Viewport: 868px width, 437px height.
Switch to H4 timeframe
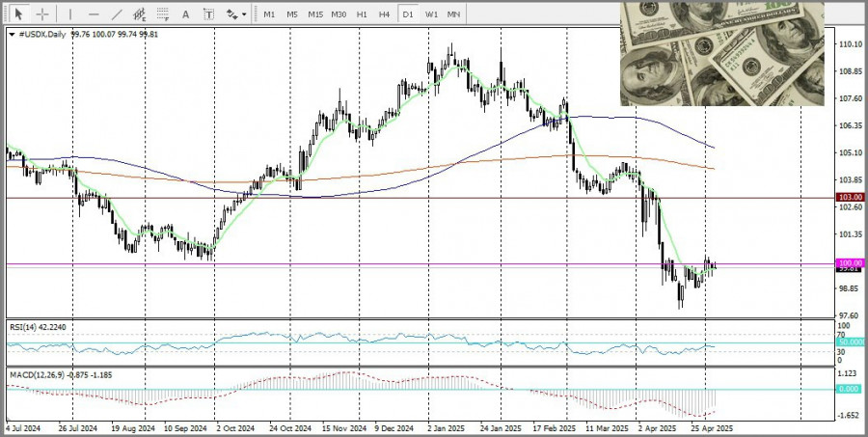tap(384, 14)
